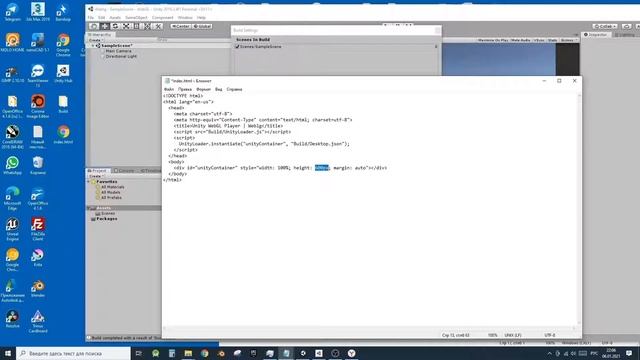
Task: Switch to the Console tab in Unity
Action: click(x=124, y=171)
